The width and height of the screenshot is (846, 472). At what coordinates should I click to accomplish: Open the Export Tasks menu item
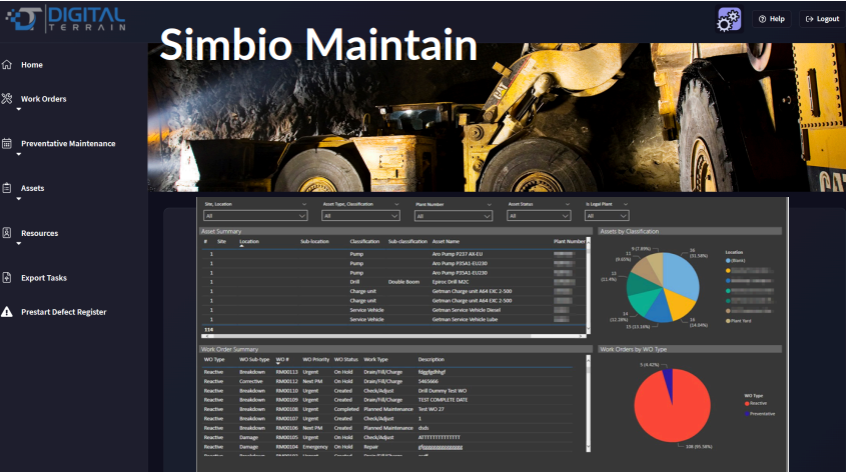click(x=43, y=278)
